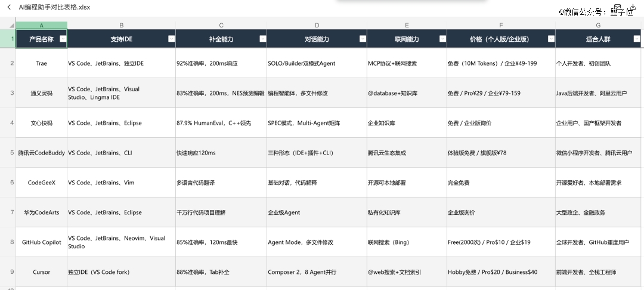The image size is (644, 290).
Task: Open the 支持IDE column filter dropdown
Action: [172, 39]
